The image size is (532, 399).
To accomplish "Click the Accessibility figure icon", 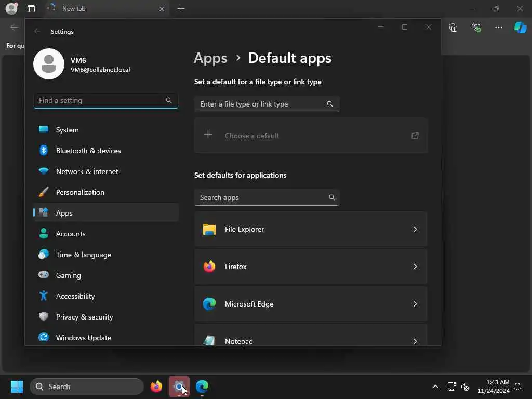I will [44, 296].
